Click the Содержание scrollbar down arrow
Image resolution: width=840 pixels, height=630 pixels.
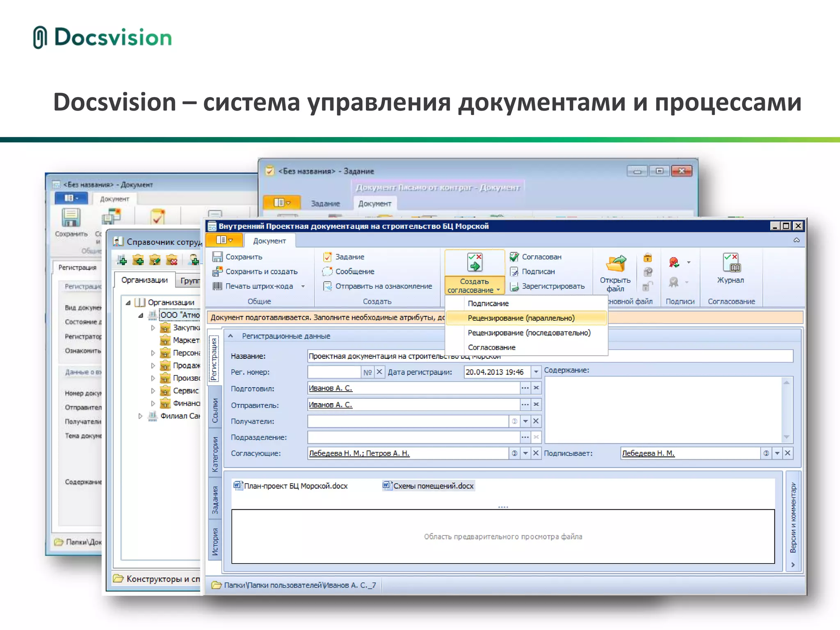click(786, 437)
